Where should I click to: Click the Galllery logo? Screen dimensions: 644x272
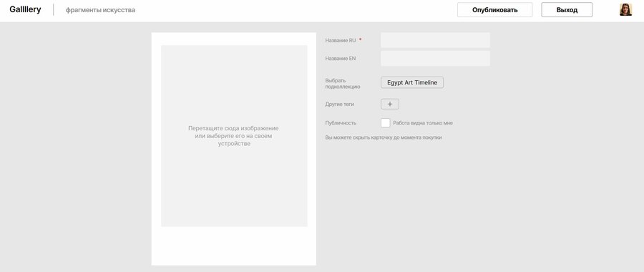pyautogui.click(x=26, y=10)
